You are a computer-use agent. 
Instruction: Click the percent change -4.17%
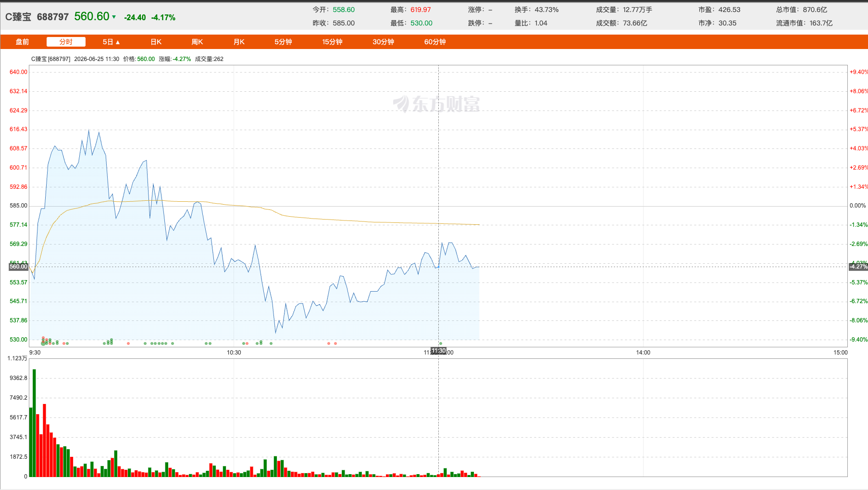pos(163,17)
